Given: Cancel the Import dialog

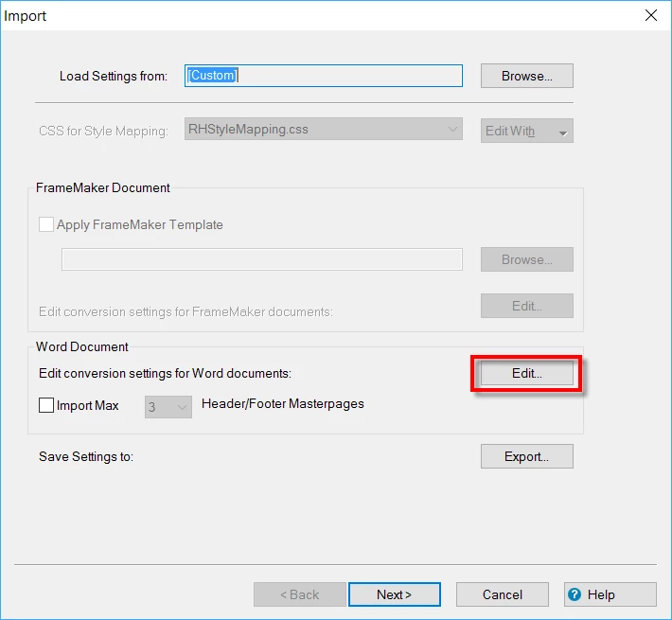Looking at the screenshot, I should pos(503,594).
